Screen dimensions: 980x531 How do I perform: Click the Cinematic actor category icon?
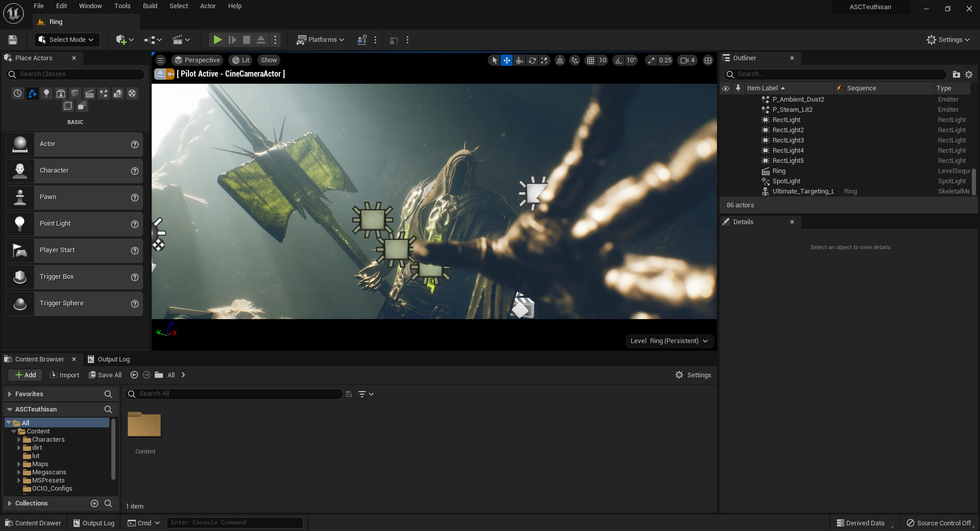tap(89, 93)
